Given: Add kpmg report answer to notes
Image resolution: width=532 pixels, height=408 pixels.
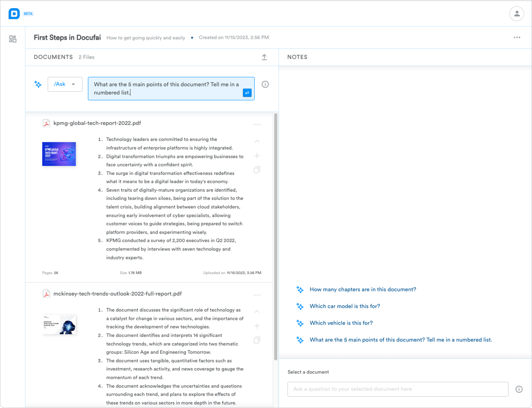Looking at the screenshot, I should [x=257, y=156].
